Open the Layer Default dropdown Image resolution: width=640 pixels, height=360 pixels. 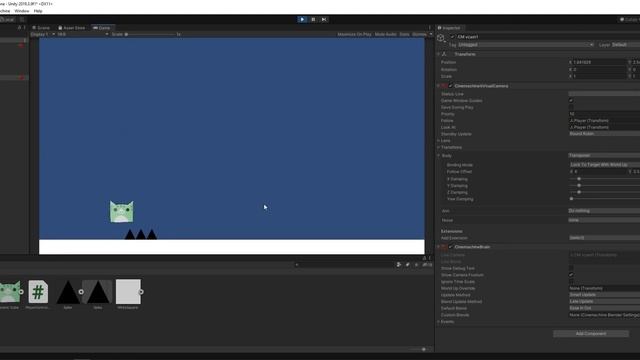(x=626, y=44)
